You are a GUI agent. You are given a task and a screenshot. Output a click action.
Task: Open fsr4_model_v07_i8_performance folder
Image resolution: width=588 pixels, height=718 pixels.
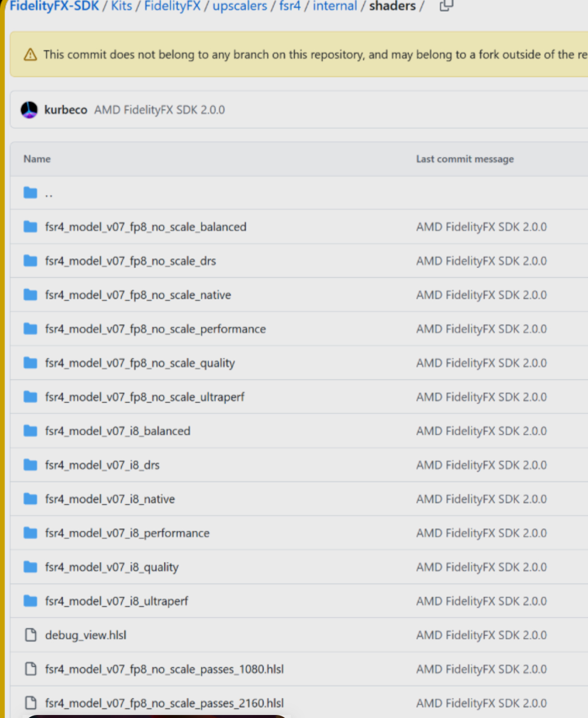pyautogui.click(x=127, y=533)
